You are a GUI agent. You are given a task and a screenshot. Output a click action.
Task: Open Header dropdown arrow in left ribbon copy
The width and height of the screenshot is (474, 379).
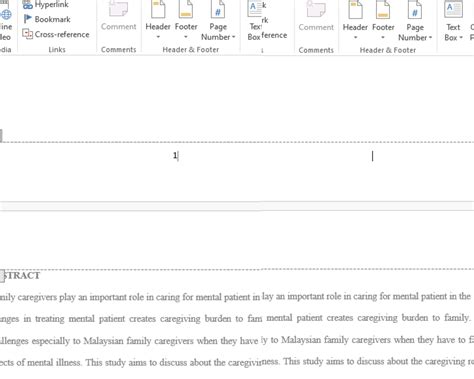click(158, 37)
